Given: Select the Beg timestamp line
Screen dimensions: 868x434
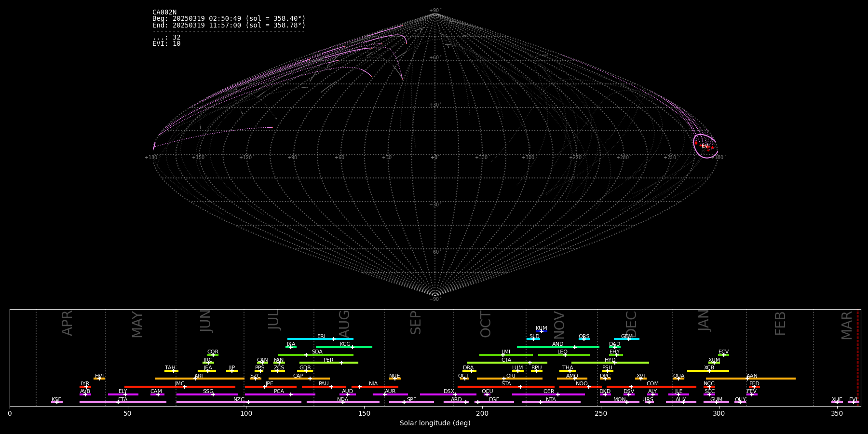Looking at the screenshot, I should [x=229, y=19].
